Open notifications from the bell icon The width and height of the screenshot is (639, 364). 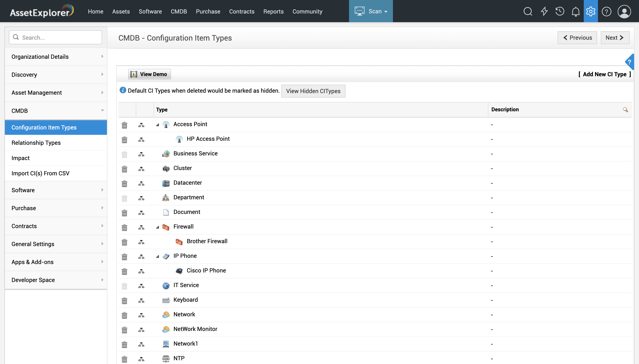[x=575, y=11]
